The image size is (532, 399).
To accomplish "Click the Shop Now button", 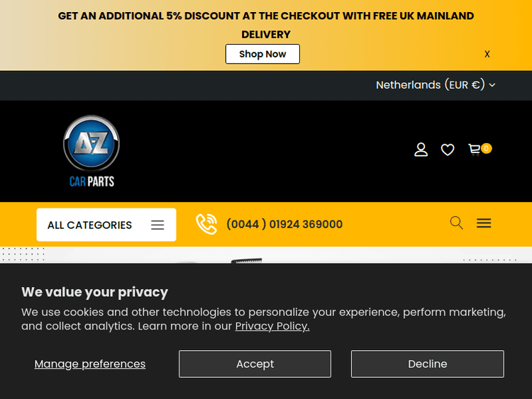I will coord(262,54).
